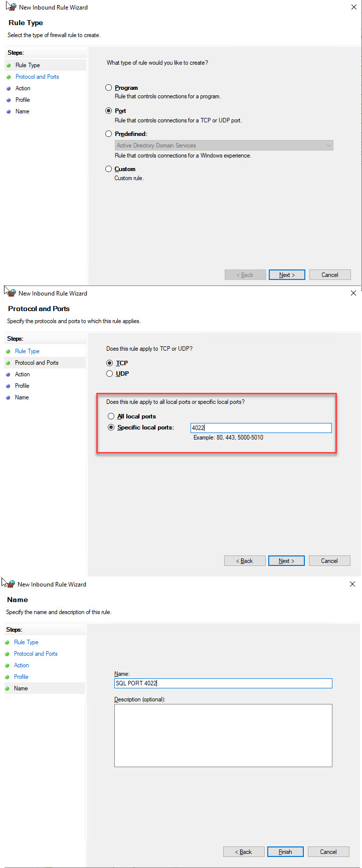
Task: Open the Profile step link on the Name page
Action: point(21,677)
